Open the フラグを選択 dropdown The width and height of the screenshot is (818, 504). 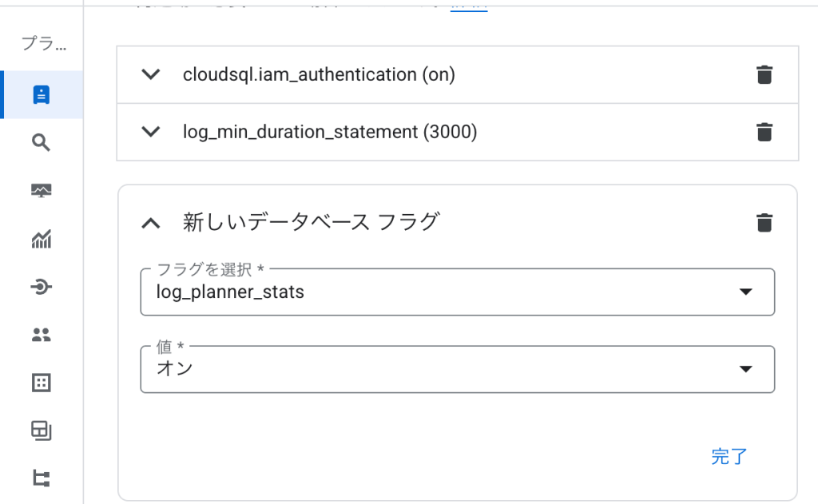(x=458, y=292)
